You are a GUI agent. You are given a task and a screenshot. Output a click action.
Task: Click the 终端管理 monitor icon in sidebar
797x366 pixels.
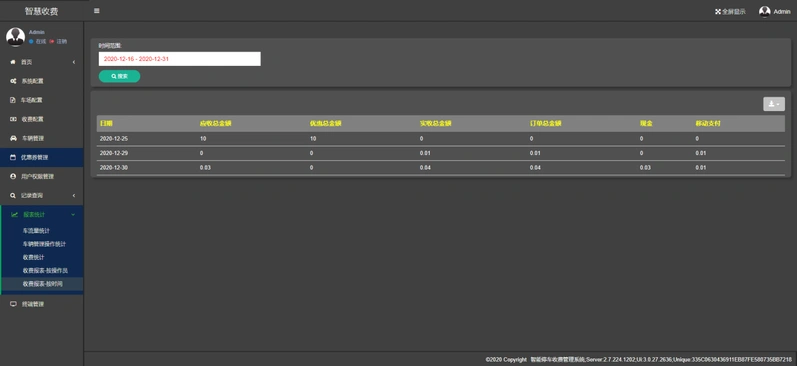pyautogui.click(x=14, y=304)
